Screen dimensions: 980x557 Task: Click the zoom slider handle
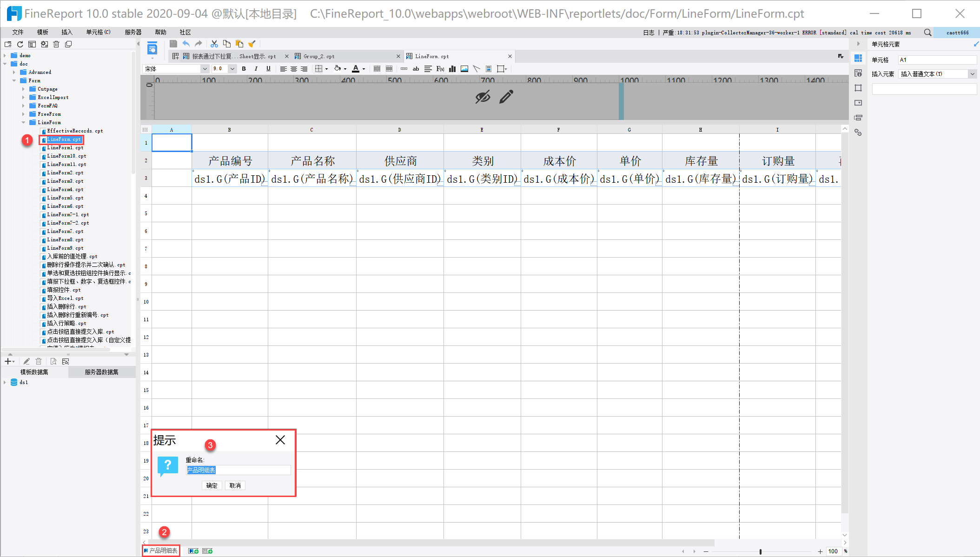pos(761,551)
